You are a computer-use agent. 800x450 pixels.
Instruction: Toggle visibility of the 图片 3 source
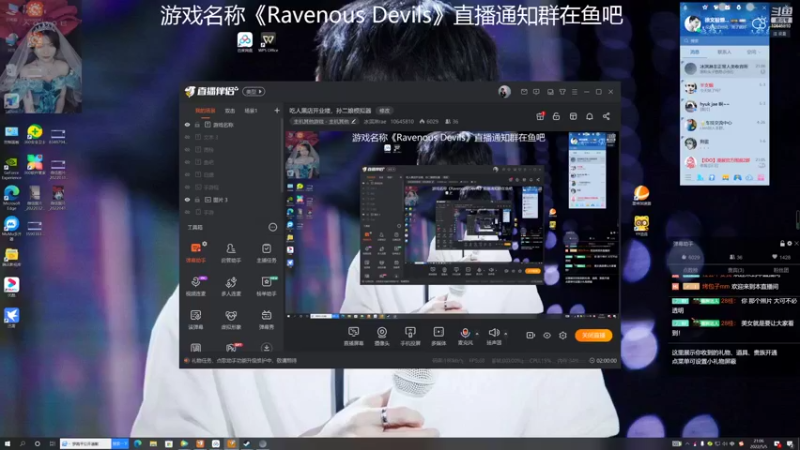[187, 199]
